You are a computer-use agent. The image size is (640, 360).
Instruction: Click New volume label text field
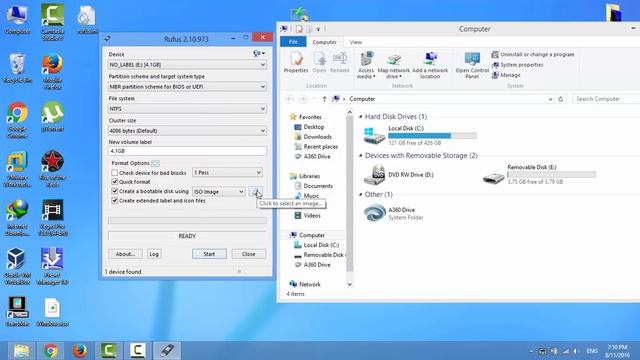click(187, 151)
